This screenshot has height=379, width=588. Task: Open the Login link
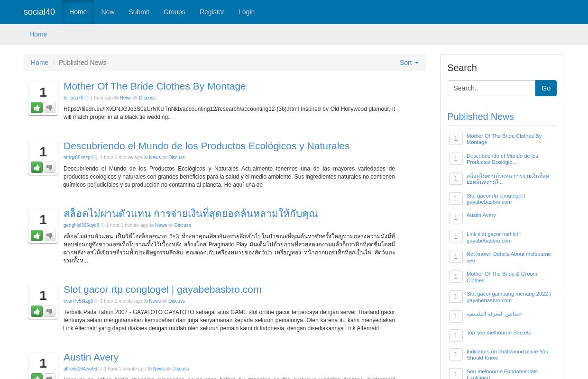[x=247, y=12]
